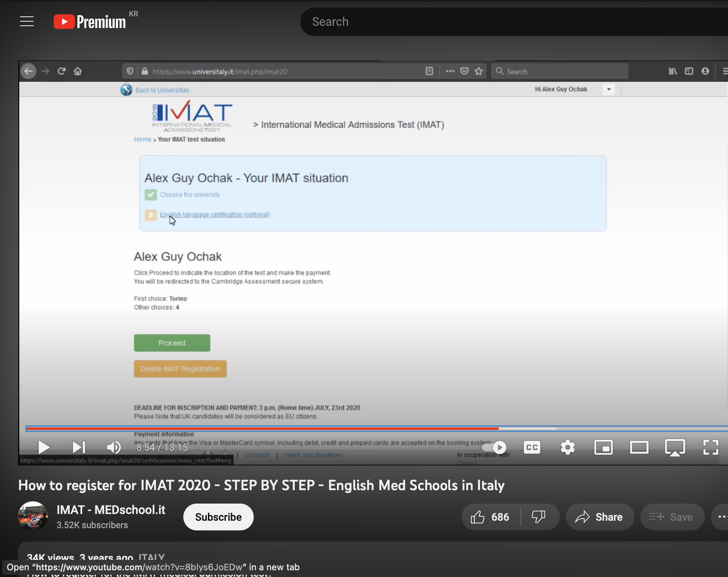Open the Firefox account icon
728x577 pixels.
705,71
